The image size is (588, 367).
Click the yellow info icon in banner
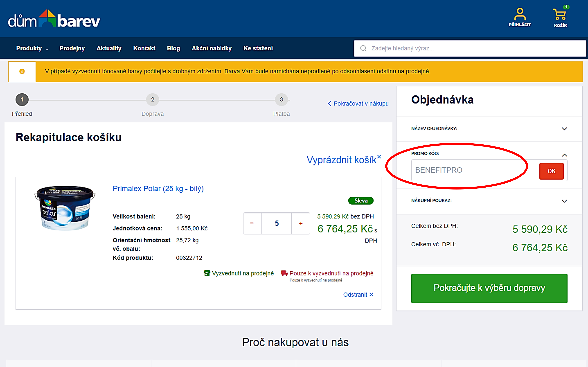tap(22, 71)
